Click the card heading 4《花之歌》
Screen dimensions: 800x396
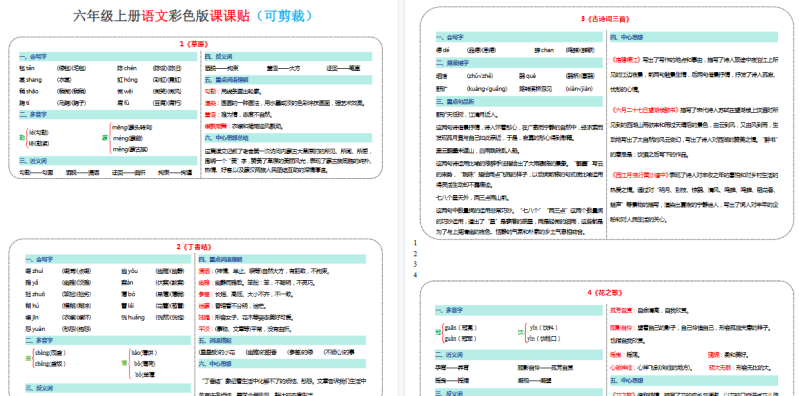coord(605,293)
